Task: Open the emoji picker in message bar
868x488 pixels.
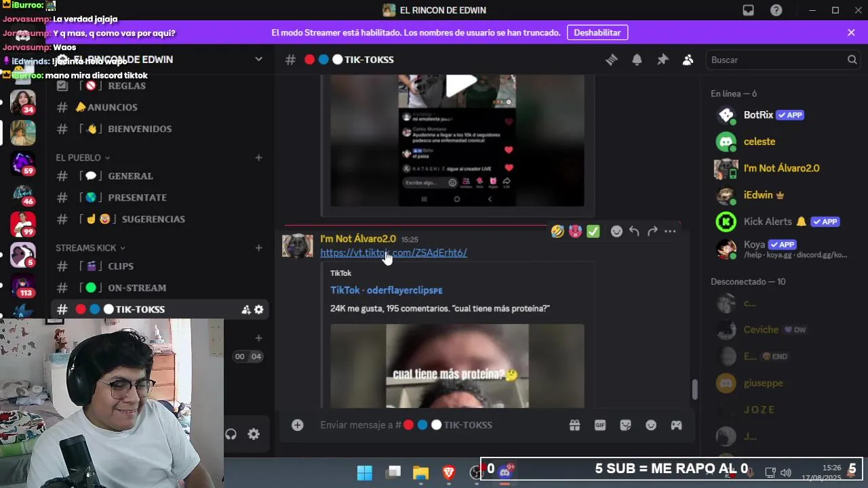Action: 651,425
